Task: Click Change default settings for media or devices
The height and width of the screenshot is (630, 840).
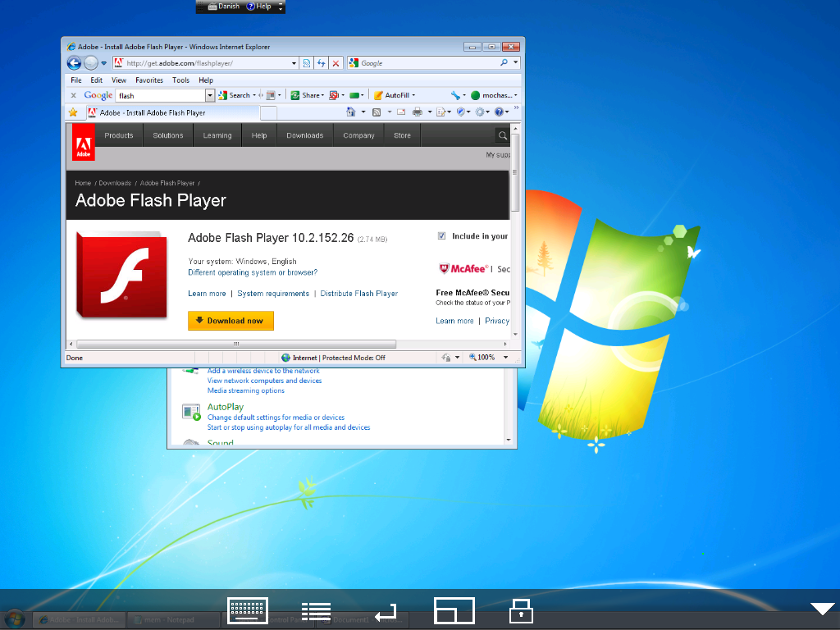Action: click(x=276, y=418)
